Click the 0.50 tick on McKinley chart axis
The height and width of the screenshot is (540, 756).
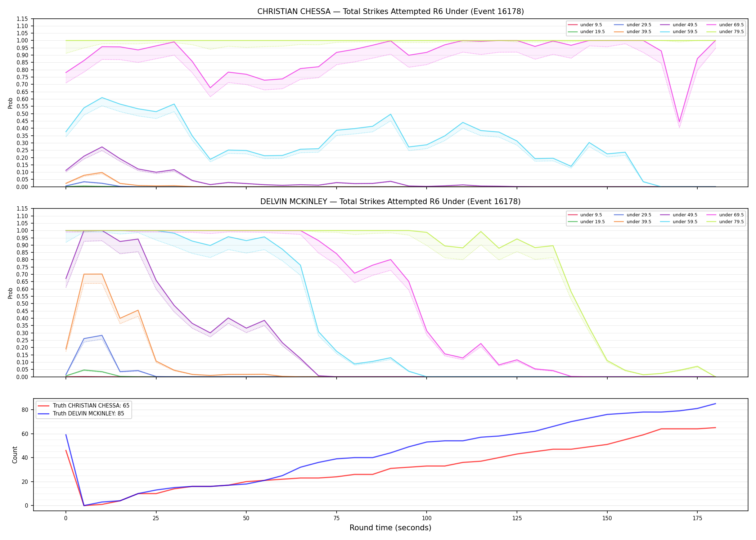(x=22, y=304)
